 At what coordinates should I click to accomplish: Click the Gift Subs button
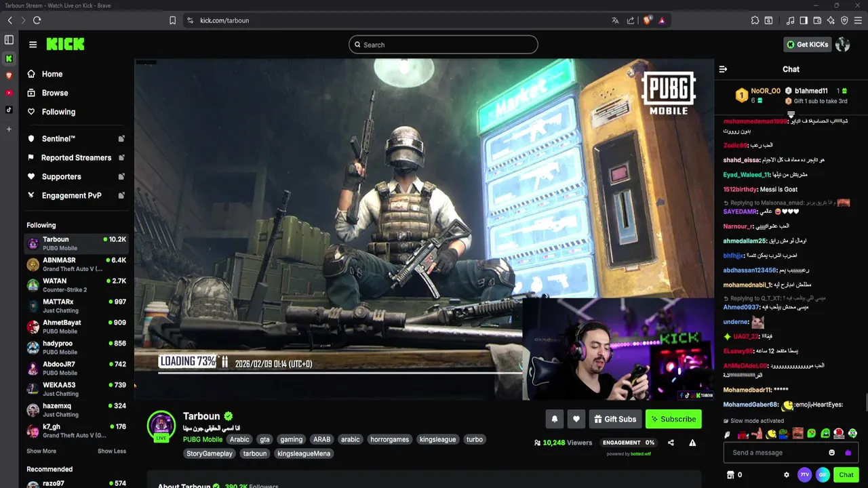[x=615, y=419]
